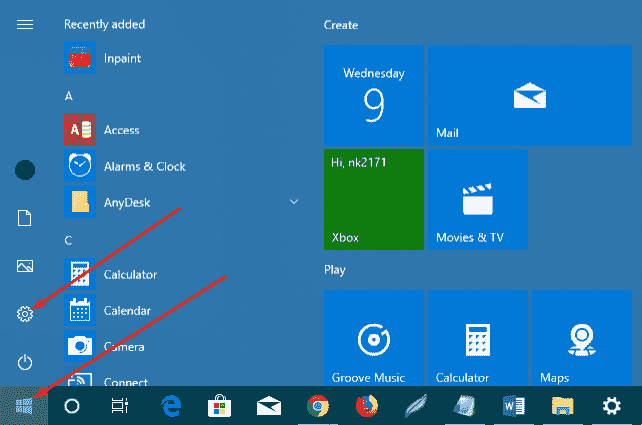Select the Alarms & Clock label
This screenshot has width=642, height=425.
[x=145, y=167]
